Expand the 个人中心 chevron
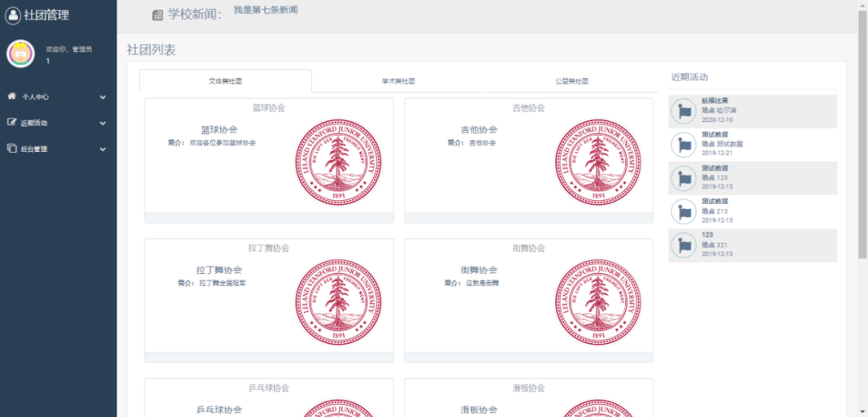Image resolution: width=868 pixels, height=417 pixels. pyautogui.click(x=103, y=96)
